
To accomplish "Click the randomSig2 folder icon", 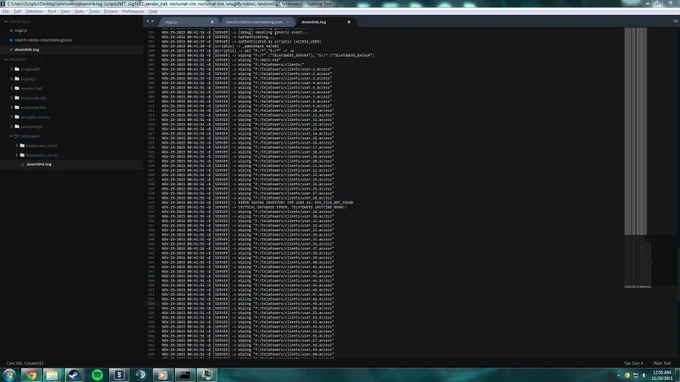I will (17, 127).
